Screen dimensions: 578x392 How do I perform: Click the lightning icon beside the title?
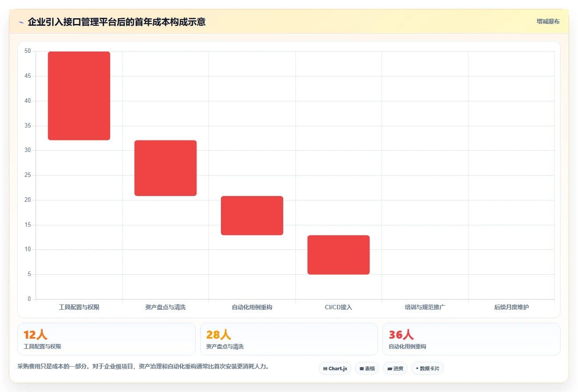pos(21,22)
